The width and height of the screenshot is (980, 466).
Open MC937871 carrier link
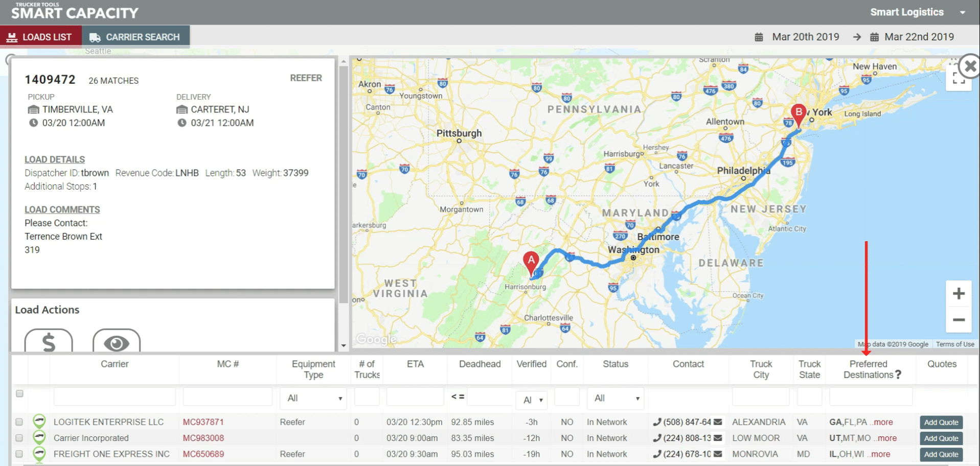tap(203, 422)
